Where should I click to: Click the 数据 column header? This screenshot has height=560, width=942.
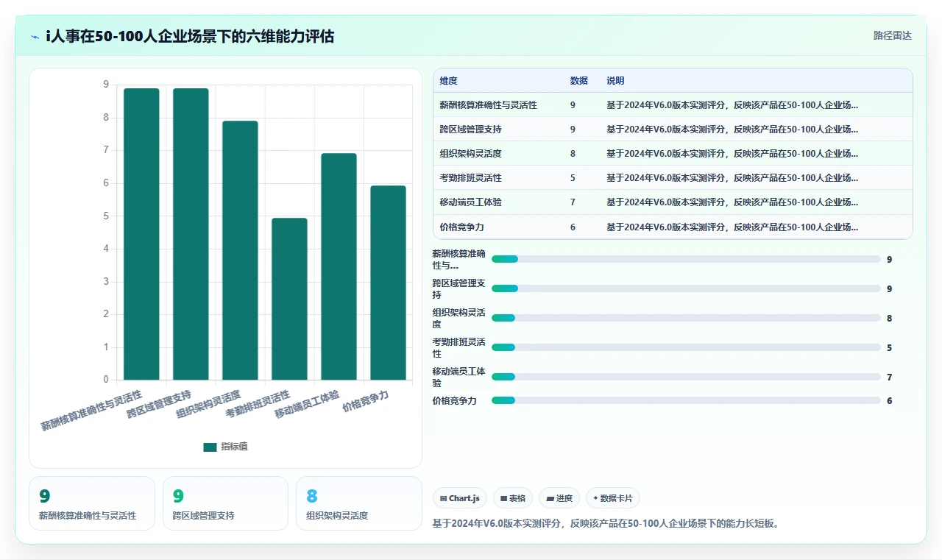pos(578,81)
